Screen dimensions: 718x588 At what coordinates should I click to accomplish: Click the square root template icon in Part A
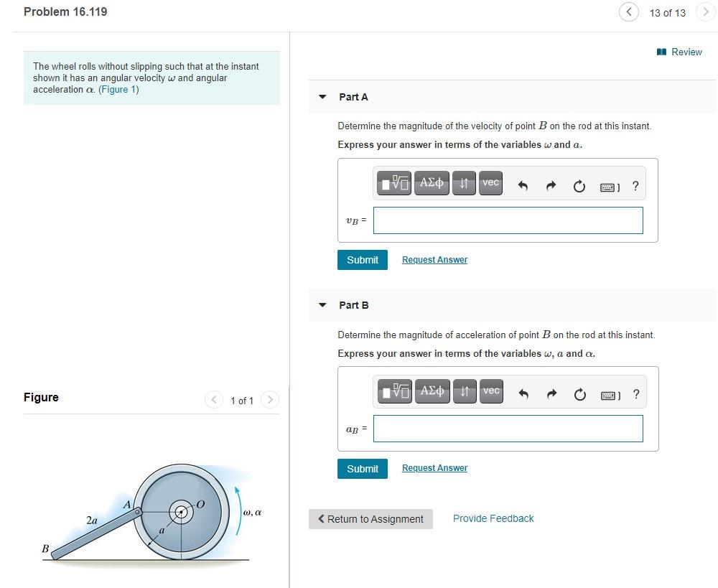[x=394, y=183]
